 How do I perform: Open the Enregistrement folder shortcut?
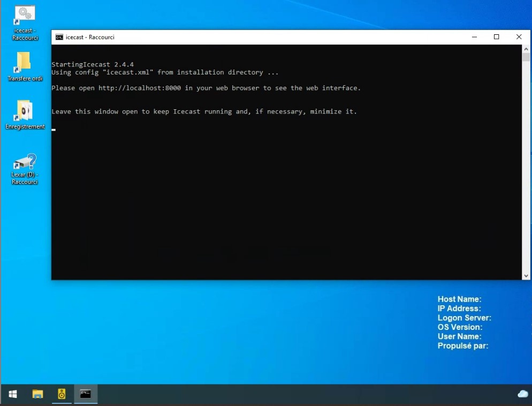point(25,115)
